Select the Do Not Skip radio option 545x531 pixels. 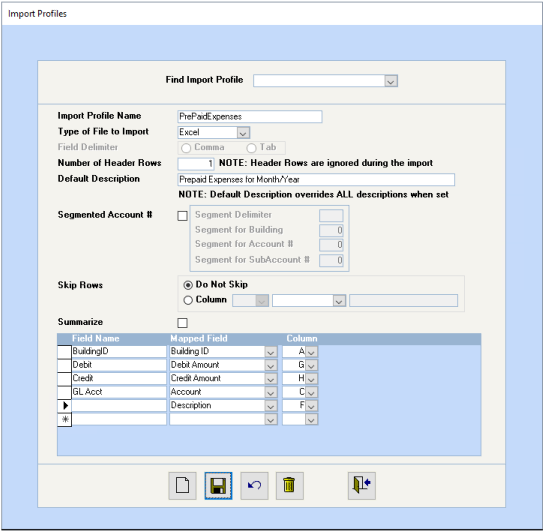click(188, 285)
